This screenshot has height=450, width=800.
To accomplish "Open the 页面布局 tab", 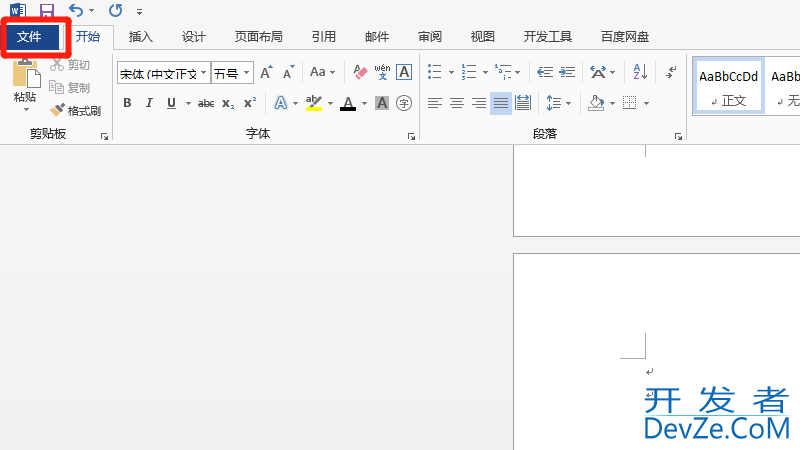I will coord(258,37).
